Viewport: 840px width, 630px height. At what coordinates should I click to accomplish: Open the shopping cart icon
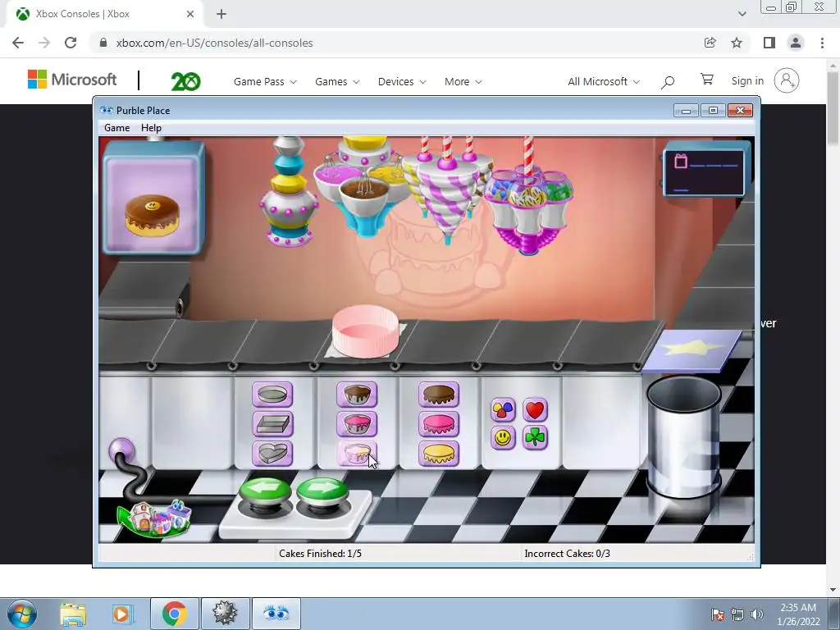click(707, 80)
